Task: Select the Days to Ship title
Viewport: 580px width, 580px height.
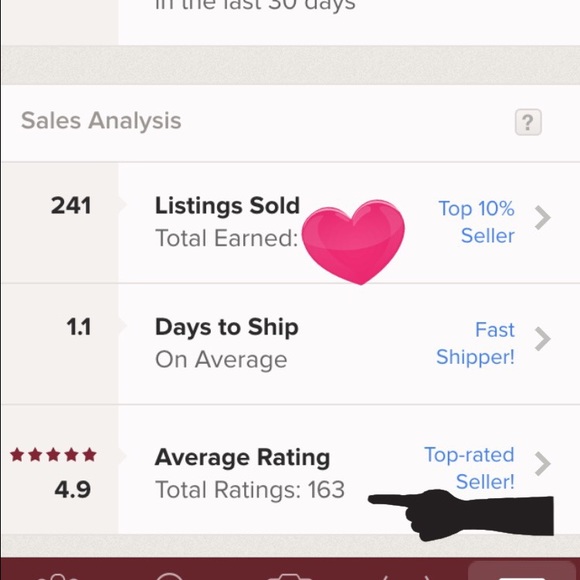Action: click(x=226, y=328)
